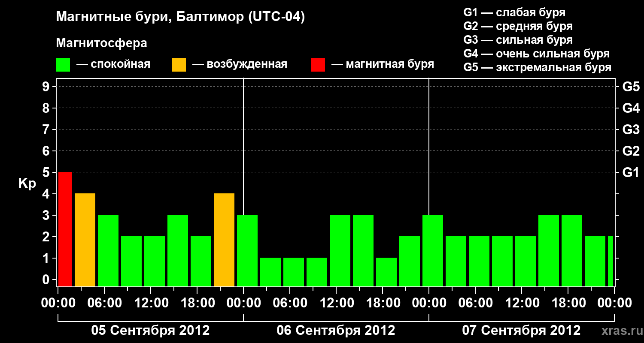644x343 pixels.
Task: Click the '06:00' time label above 07 Сентября 2012
Action: pyautogui.click(x=476, y=303)
